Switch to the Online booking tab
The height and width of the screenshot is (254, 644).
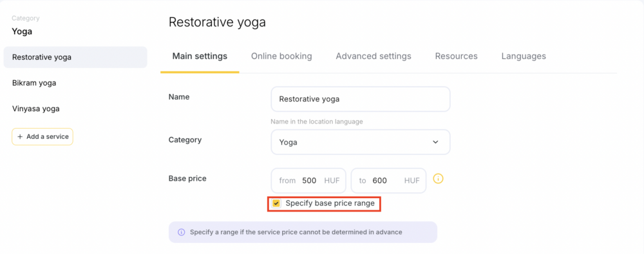click(x=281, y=56)
